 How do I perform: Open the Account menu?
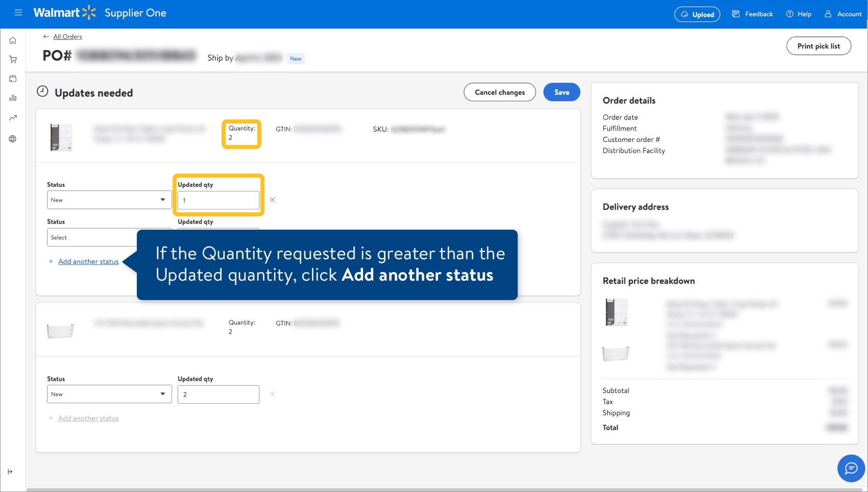pos(842,14)
